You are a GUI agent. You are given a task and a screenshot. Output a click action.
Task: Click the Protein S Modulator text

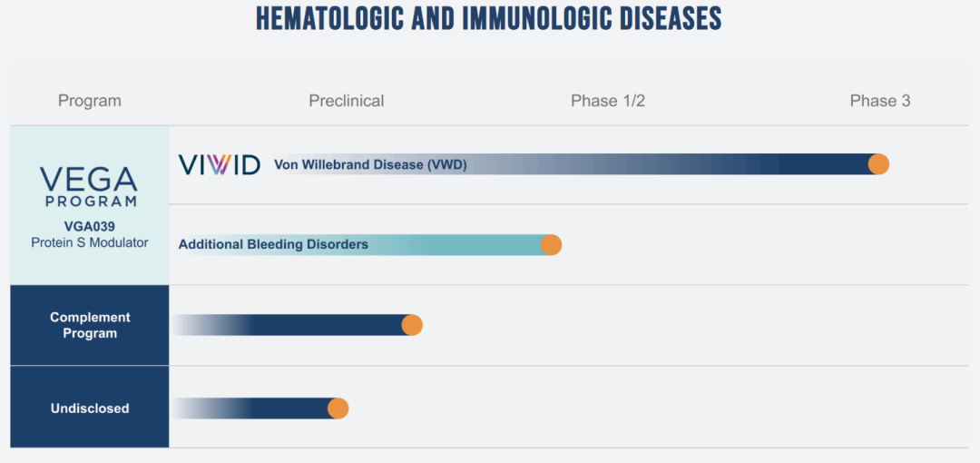[x=90, y=242]
